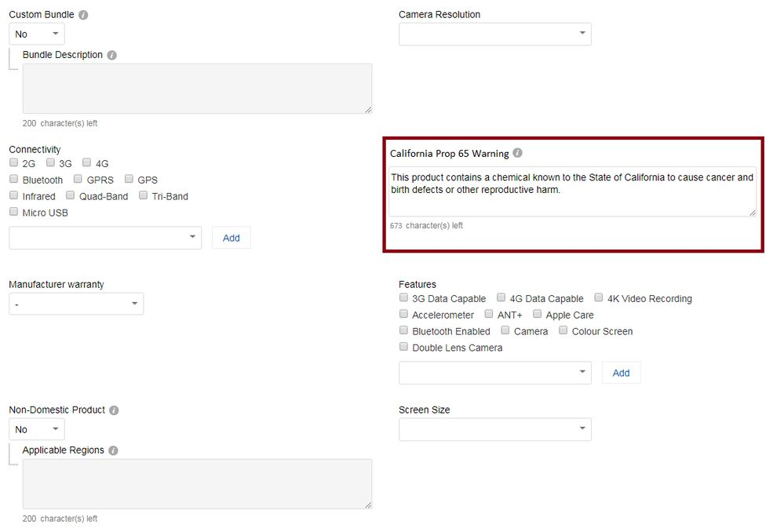The width and height of the screenshot is (784, 532).
Task: Click info icon beside Applicable Regions
Action: [114, 450]
